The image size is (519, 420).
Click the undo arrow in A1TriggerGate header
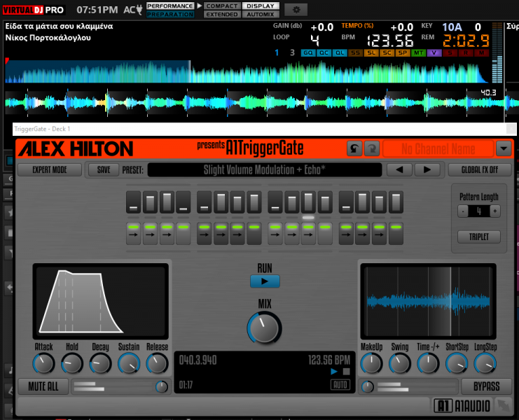(354, 148)
